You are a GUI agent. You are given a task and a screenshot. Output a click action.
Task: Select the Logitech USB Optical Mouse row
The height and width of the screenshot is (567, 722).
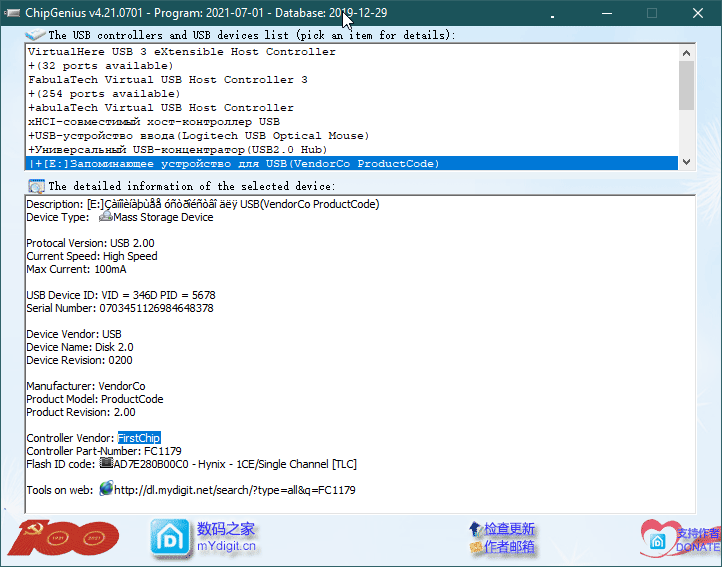[x=352, y=136]
